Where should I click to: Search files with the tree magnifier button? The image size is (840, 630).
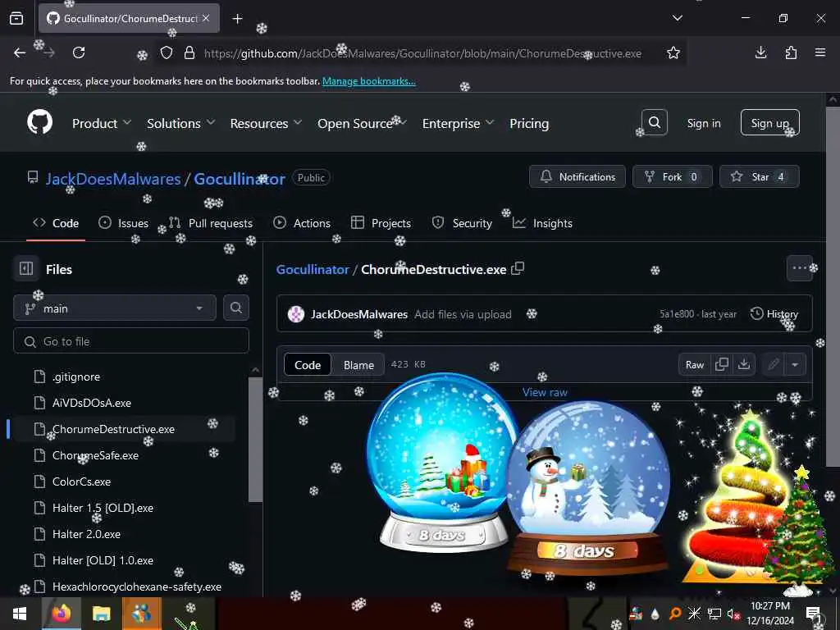tap(236, 308)
